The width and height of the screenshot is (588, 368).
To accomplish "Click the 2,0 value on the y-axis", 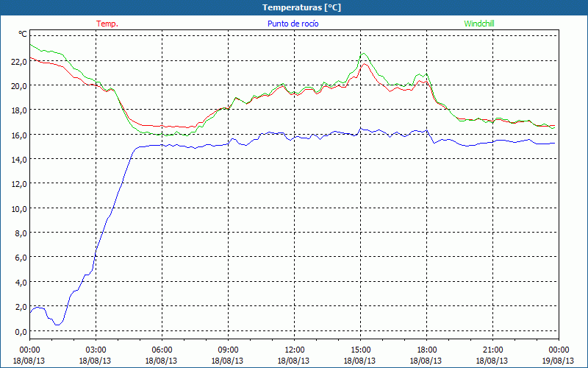I will click(x=21, y=307).
